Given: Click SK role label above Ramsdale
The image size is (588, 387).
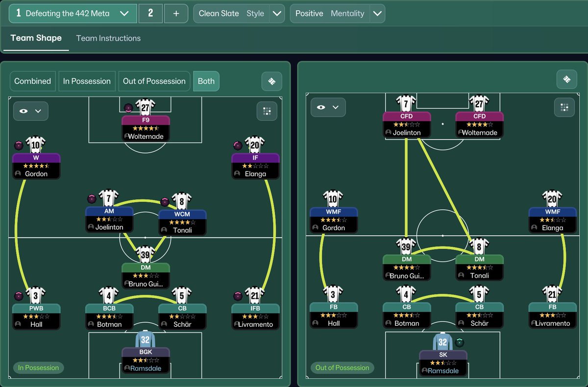Looking at the screenshot, I should pyautogui.click(x=443, y=355).
